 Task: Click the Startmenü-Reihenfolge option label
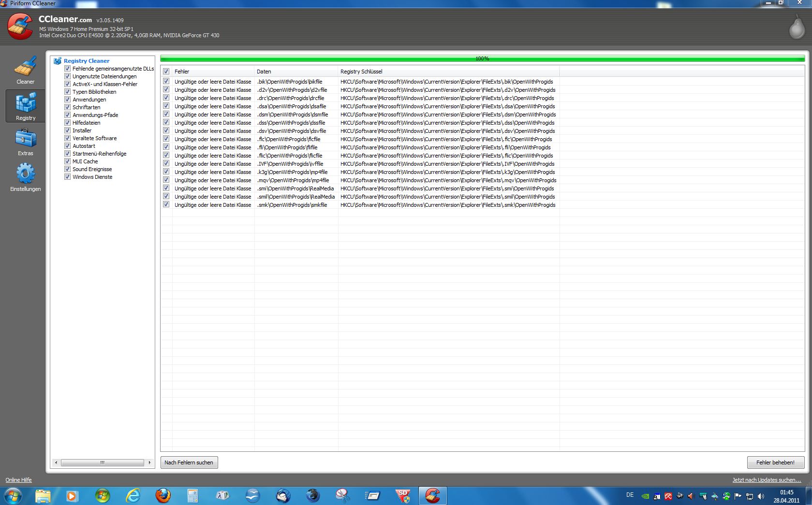99,154
